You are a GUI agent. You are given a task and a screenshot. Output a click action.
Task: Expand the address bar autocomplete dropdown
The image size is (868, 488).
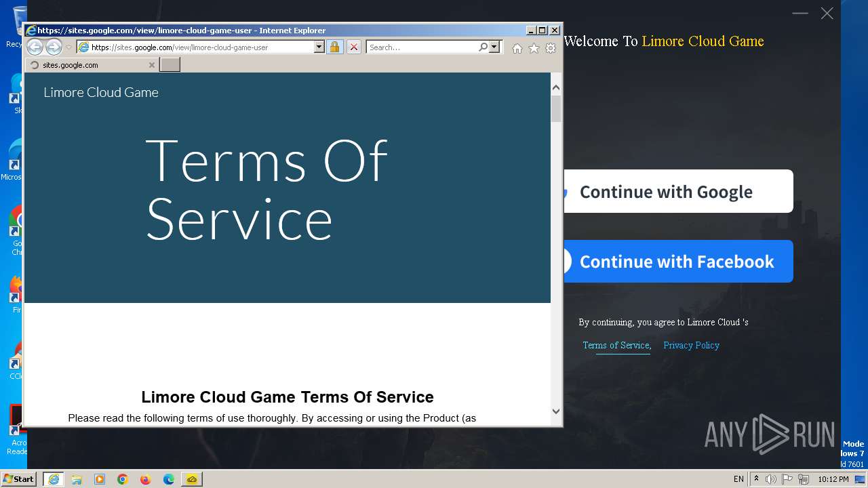tap(319, 47)
